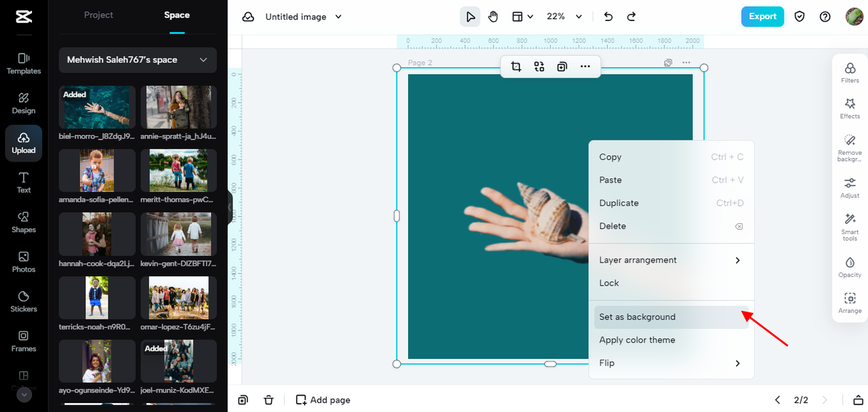Expand Mehwish Saleh767's space dropdown
The width and height of the screenshot is (868, 412).
(138, 60)
